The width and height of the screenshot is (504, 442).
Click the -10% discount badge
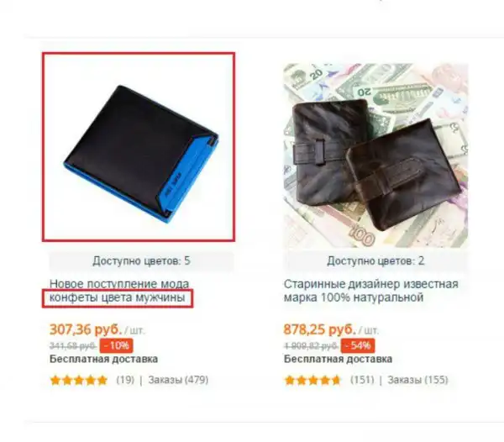117,345
